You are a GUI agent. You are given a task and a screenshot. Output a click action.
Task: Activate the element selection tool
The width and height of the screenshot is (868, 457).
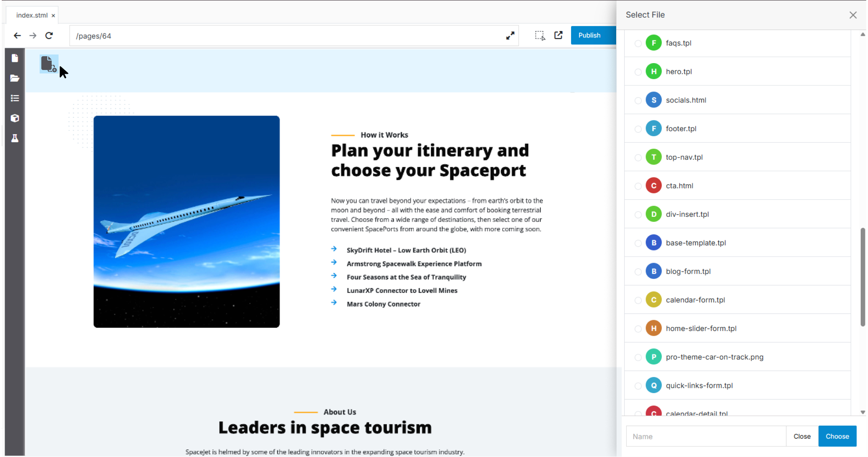coord(540,36)
